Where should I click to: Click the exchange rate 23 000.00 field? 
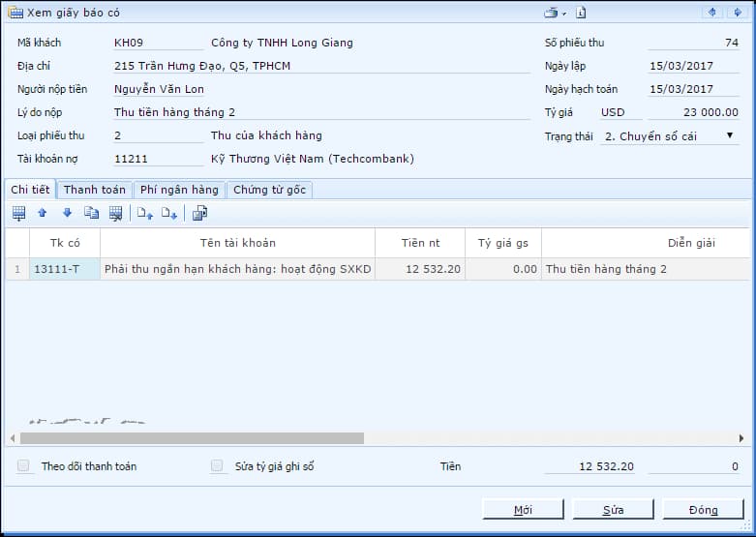[693, 112]
